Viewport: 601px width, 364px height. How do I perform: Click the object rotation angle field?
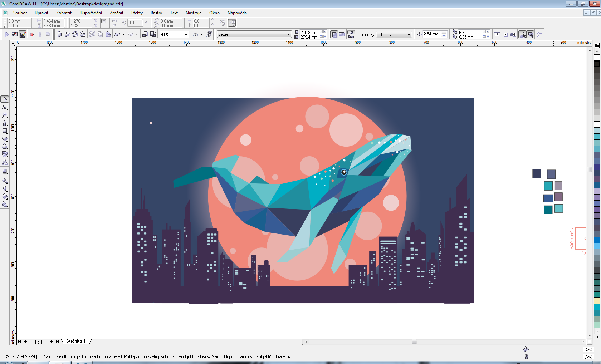point(135,23)
